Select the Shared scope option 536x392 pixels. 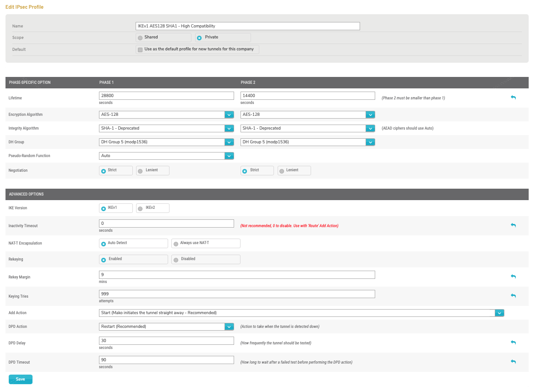140,37
